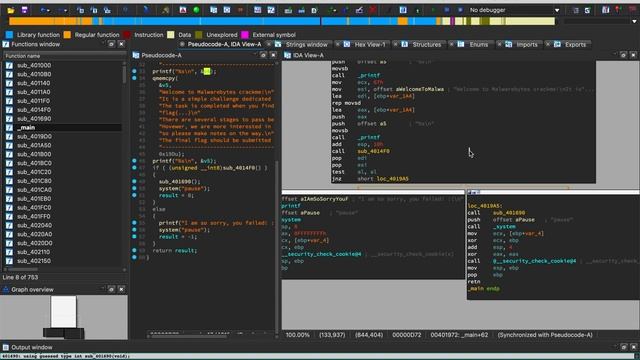Open the navigation band dropdown arrow
The height and width of the screenshot is (360, 640).
634,21
